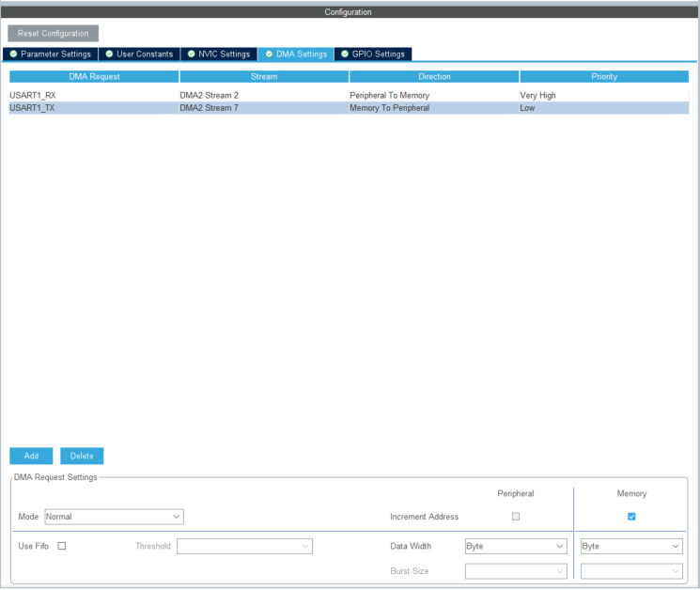Select the USART1_TX request row
700x590 pixels.
(x=350, y=108)
